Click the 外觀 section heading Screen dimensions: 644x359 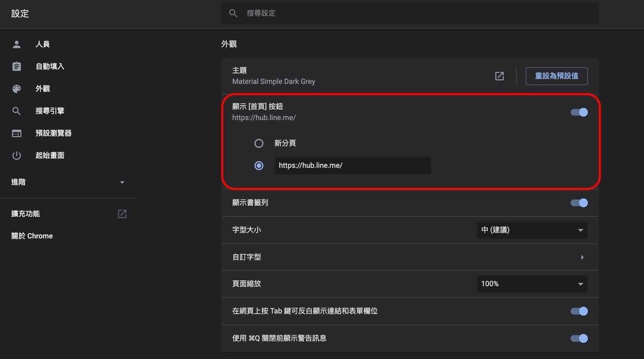pos(229,44)
